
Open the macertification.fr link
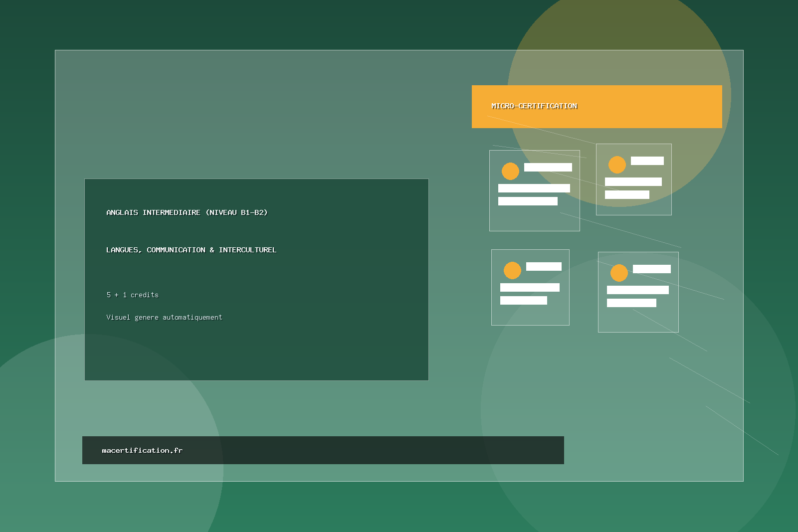click(142, 450)
